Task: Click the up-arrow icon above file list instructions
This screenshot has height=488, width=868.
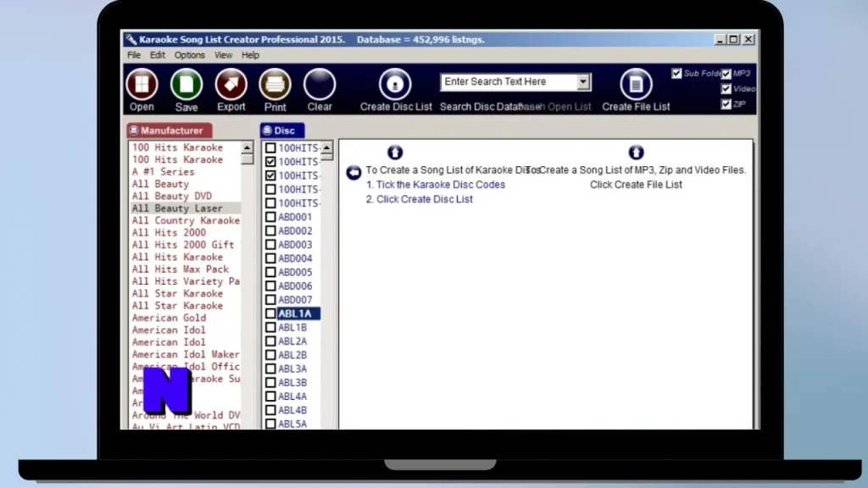Action: [x=636, y=152]
